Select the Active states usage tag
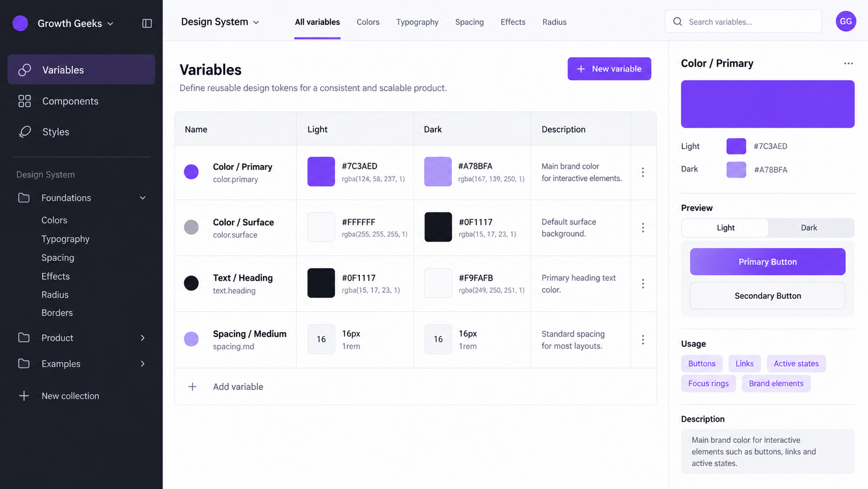 tap(796, 363)
